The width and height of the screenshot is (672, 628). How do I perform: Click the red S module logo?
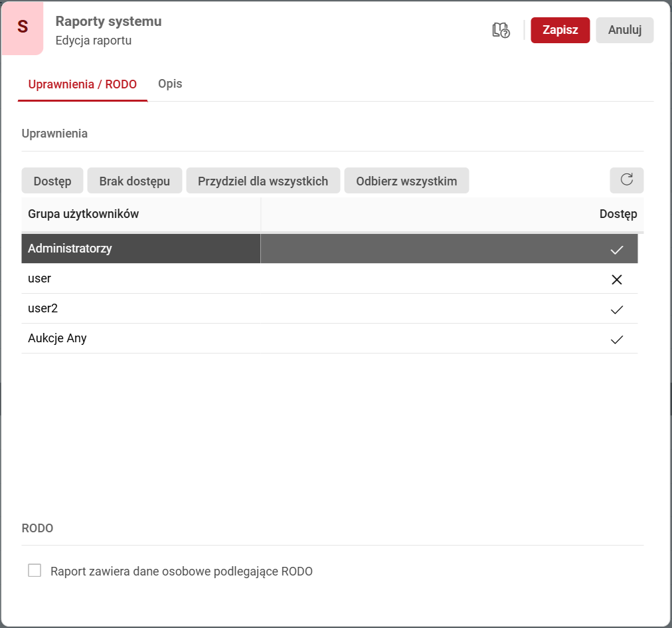23,27
